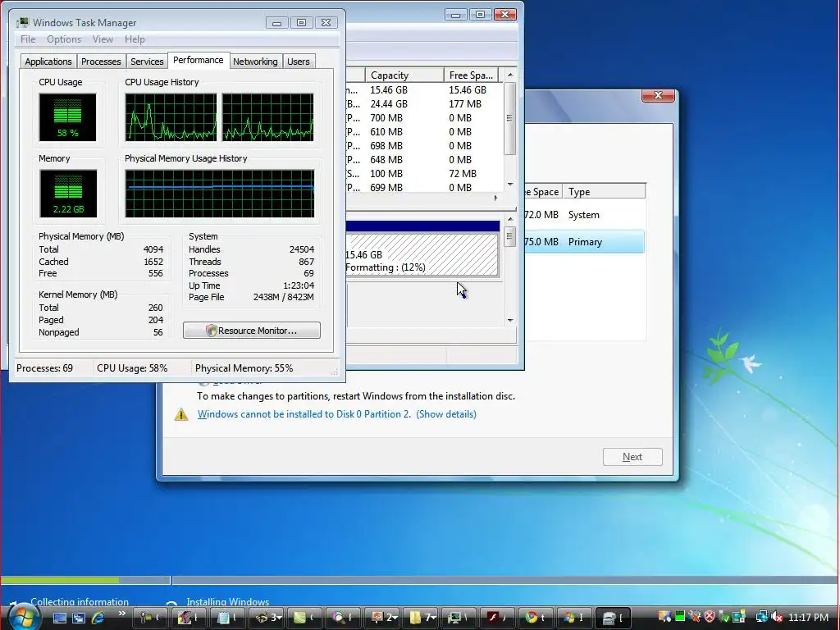Select the 100 MB volume row
This screenshot has width=840, height=630.
[425, 174]
